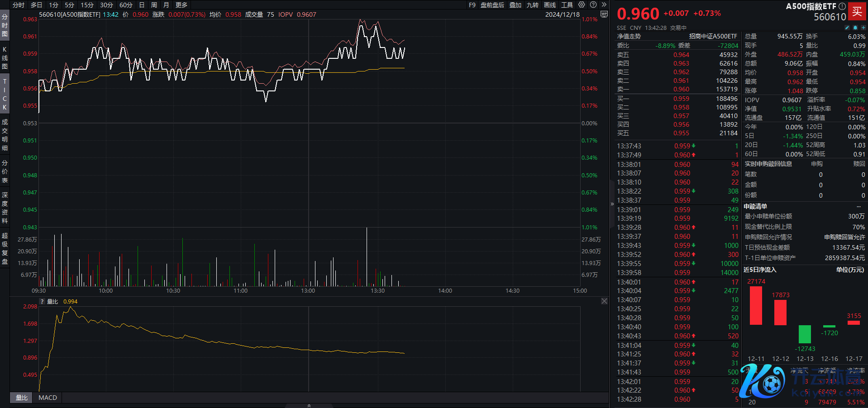Click the WP monitor icon near date
The height and width of the screenshot is (408, 868).
tap(604, 14)
